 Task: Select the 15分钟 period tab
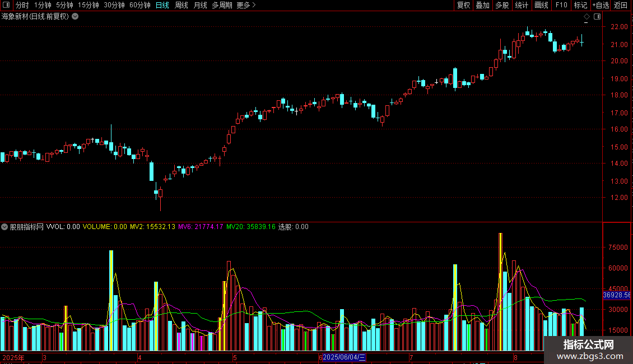[x=88, y=5]
